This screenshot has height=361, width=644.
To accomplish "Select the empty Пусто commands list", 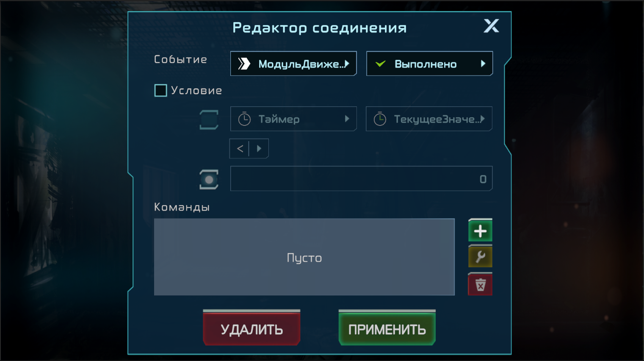I will coord(304,257).
